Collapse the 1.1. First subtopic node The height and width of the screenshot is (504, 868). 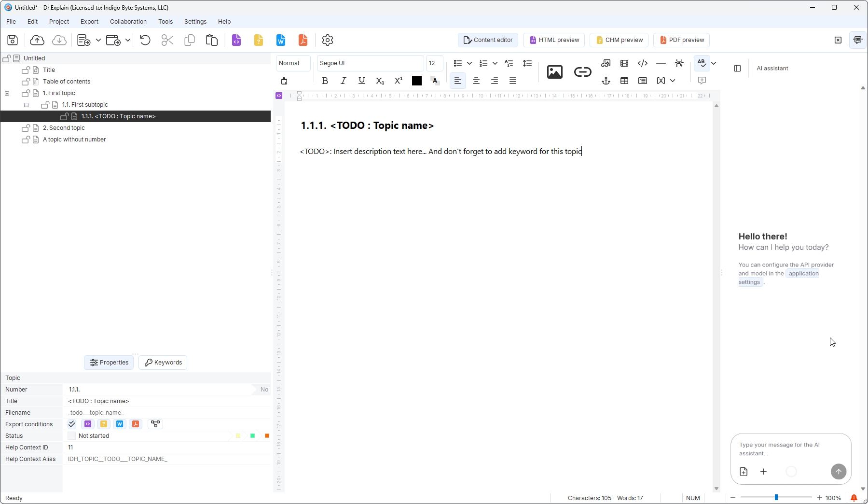27,105
